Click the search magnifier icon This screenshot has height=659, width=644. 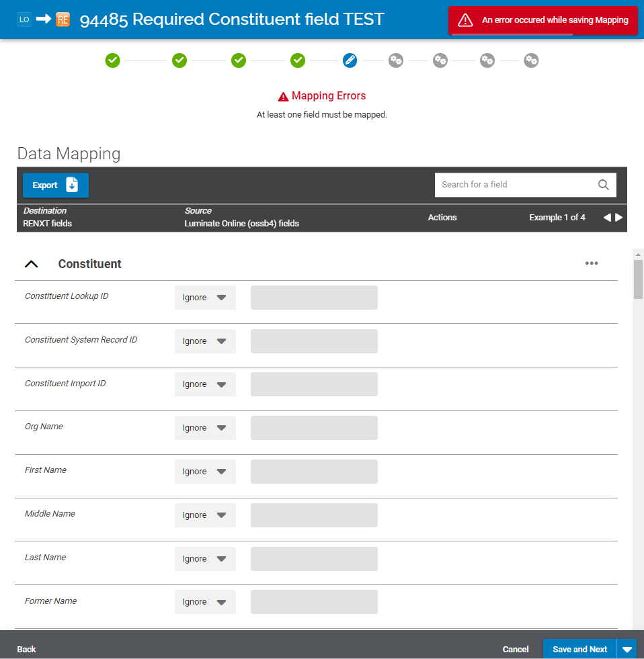tap(603, 185)
